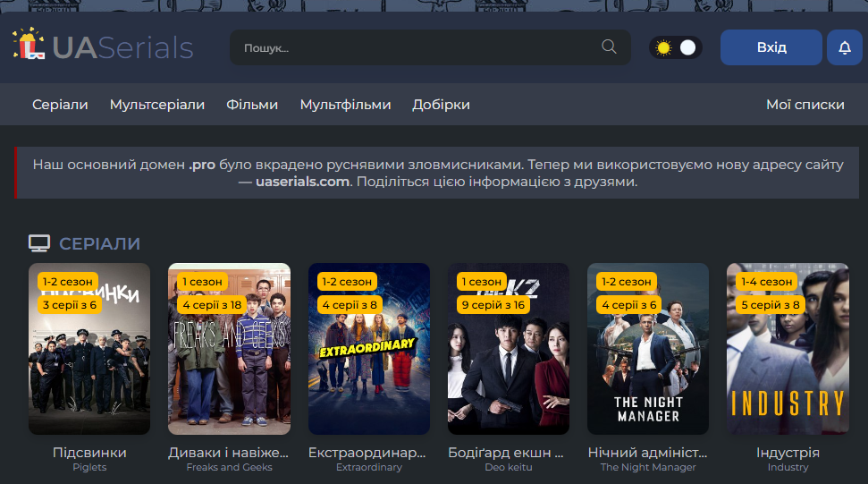Toggle the light/dark theme switch
Image resolution: width=868 pixels, height=484 pixels.
pos(675,47)
